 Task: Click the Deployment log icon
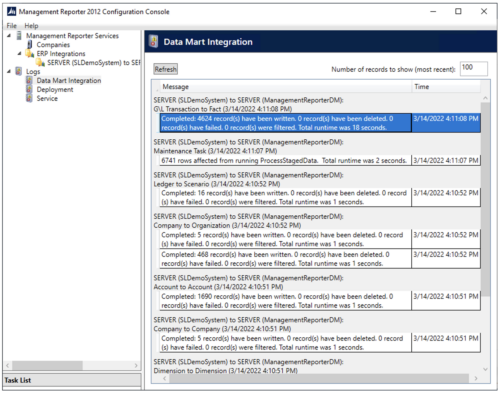click(x=29, y=89)
